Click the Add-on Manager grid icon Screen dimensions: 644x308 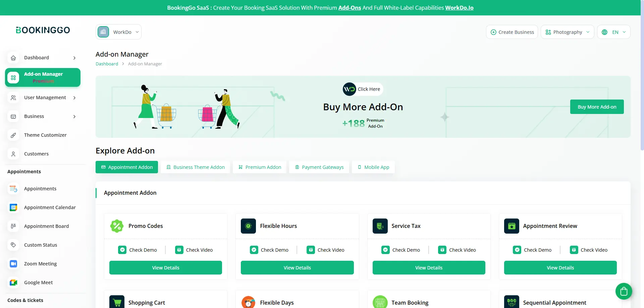(x=13, y=78)
